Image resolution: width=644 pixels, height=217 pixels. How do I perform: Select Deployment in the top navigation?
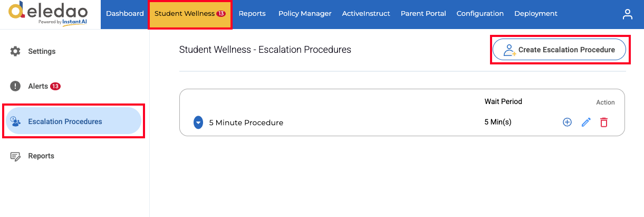coord(535,14)
